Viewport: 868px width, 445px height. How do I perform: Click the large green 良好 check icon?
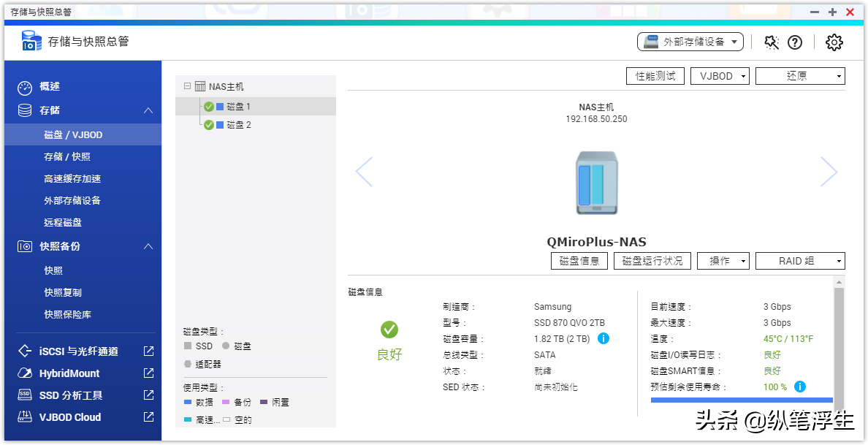tap(389, 330)
